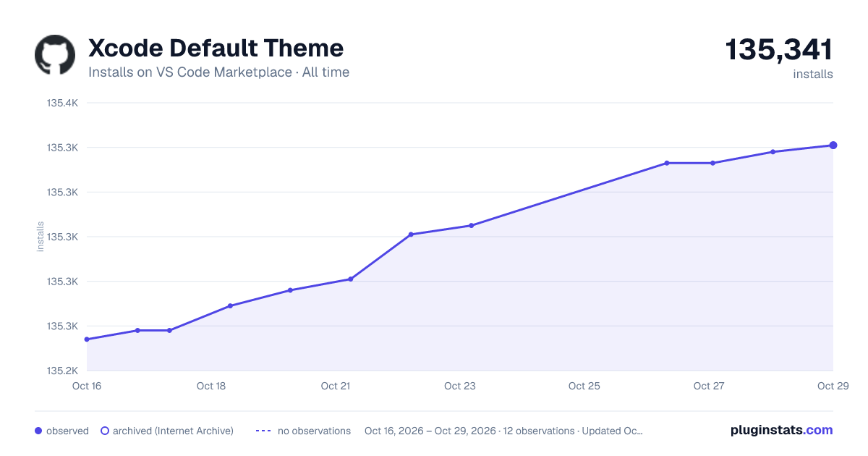
Task: Click the GitHub logo icon
Action: click(55, 55)
